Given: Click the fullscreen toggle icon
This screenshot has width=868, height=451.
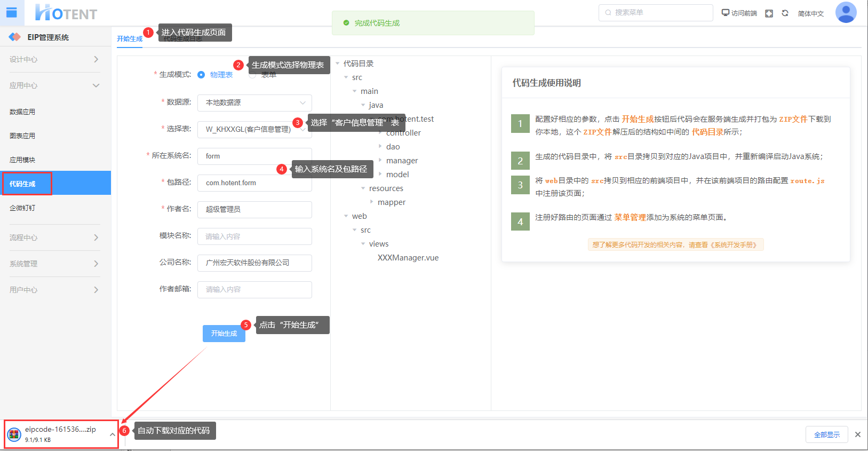Looking at the screenshot, I should click(769, 13).
